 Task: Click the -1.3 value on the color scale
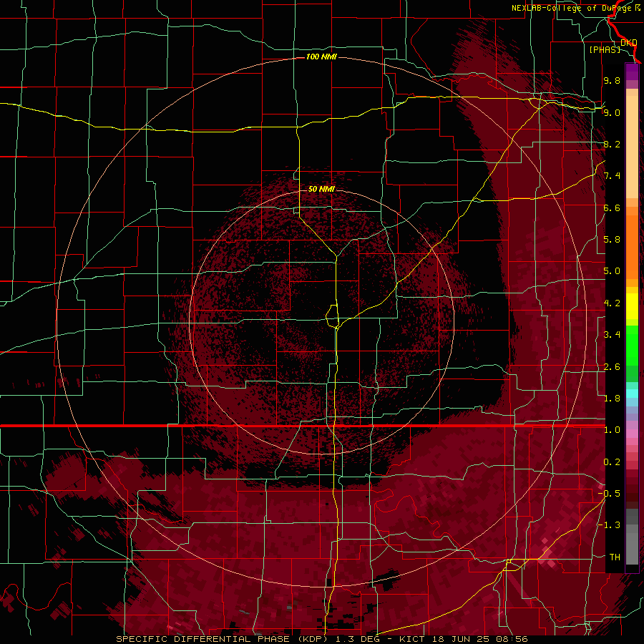(609, 525)
